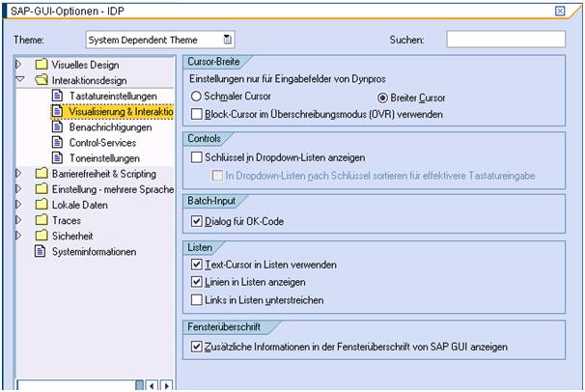Disable Dialog für OK-Code checkbox

point(197,221)
